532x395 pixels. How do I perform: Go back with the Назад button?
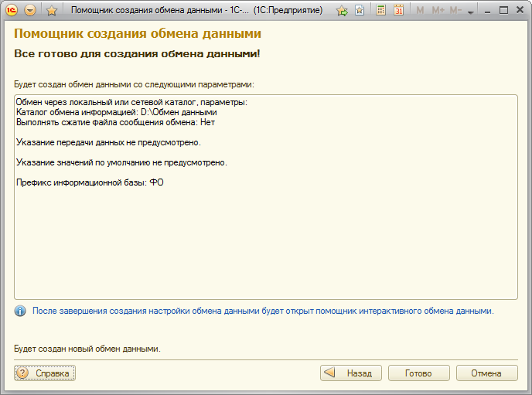[351, 373]
